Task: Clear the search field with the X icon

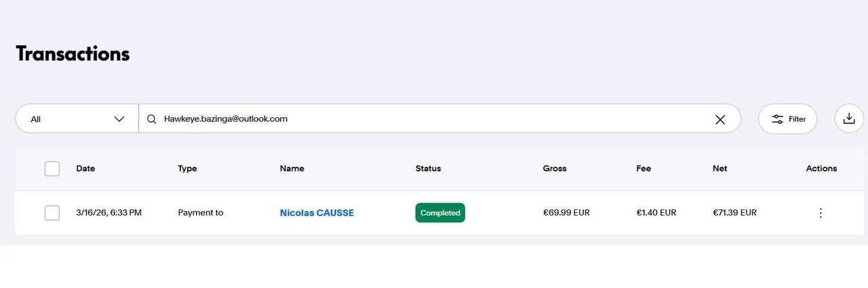Action: point(720,119)
